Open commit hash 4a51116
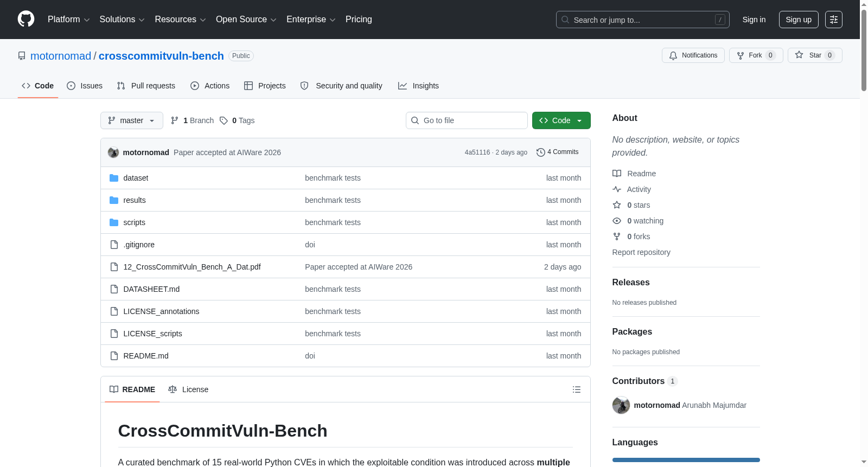 coord(477,152)
